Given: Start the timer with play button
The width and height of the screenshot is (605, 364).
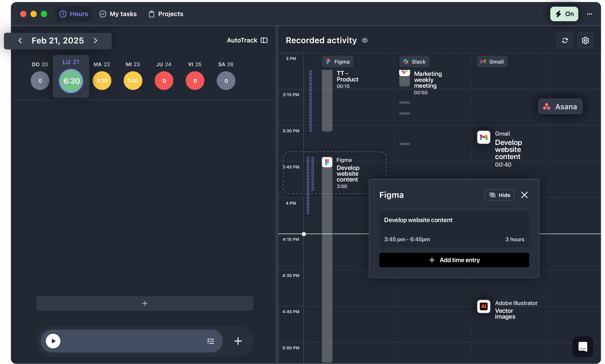Looking at the screenshot, I should (53, 341).
